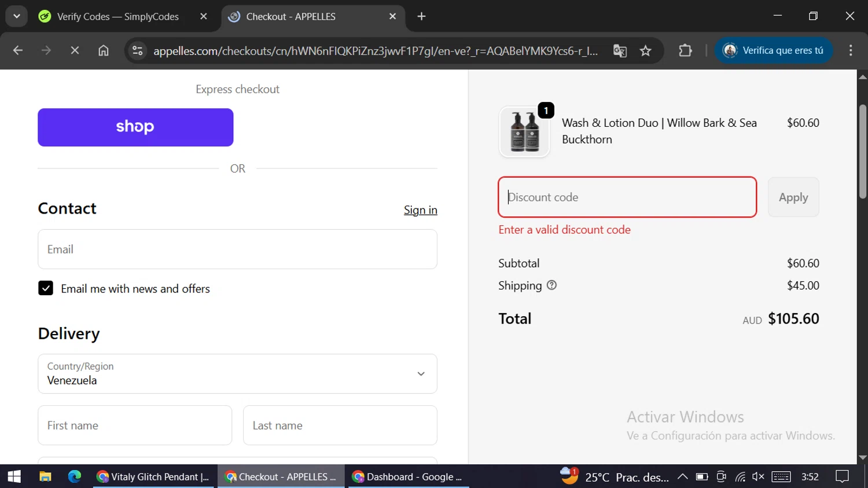
Task: View site information icon in address bar
Action: 138,51
